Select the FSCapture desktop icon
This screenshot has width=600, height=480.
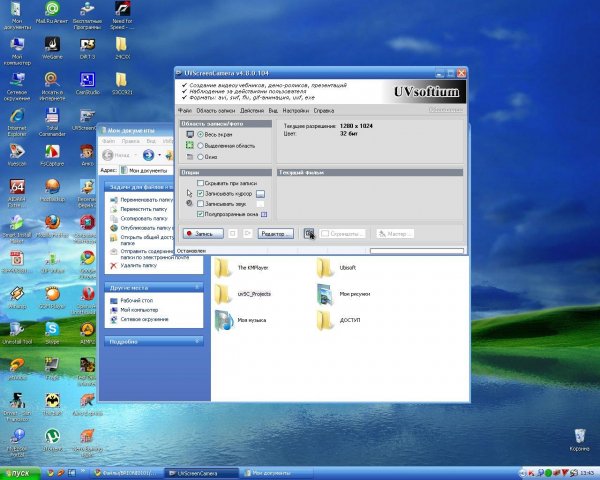click(52, 155)
